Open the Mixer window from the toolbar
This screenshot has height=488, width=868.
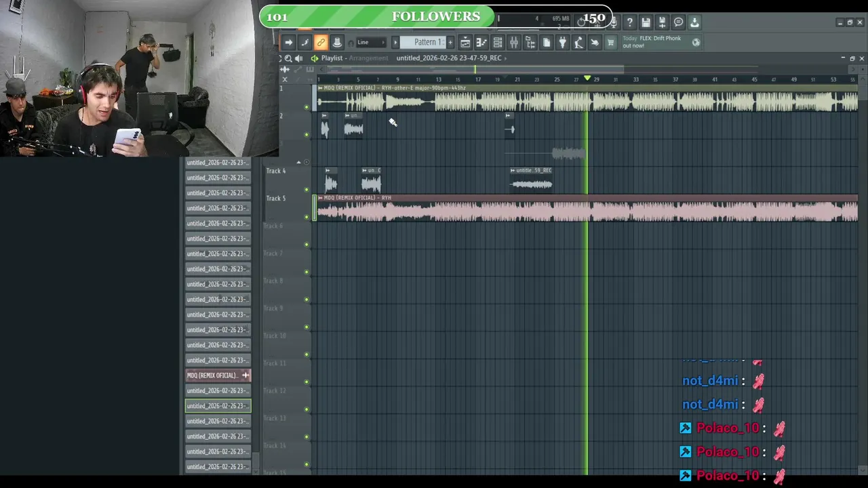pos(514,42)
